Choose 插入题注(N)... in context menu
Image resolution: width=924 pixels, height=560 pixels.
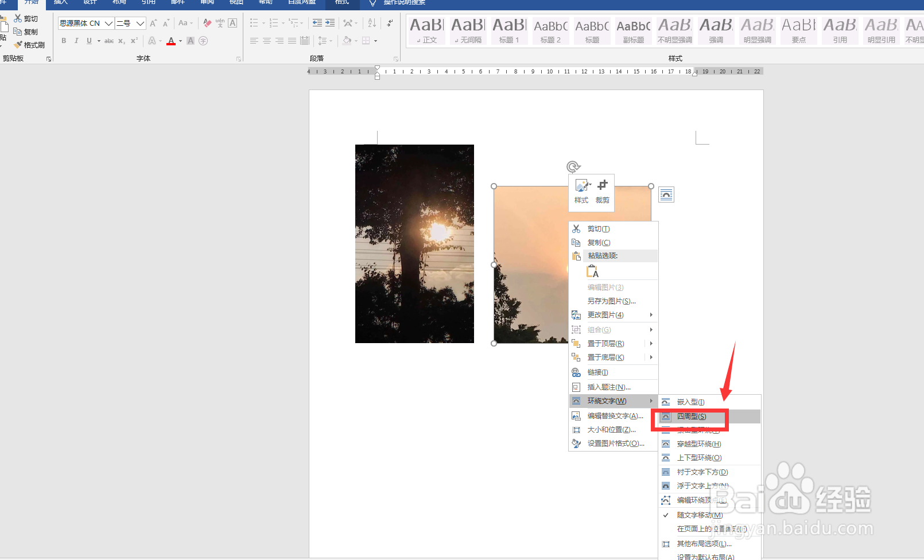pyautogui.click(x=613, y=387)
